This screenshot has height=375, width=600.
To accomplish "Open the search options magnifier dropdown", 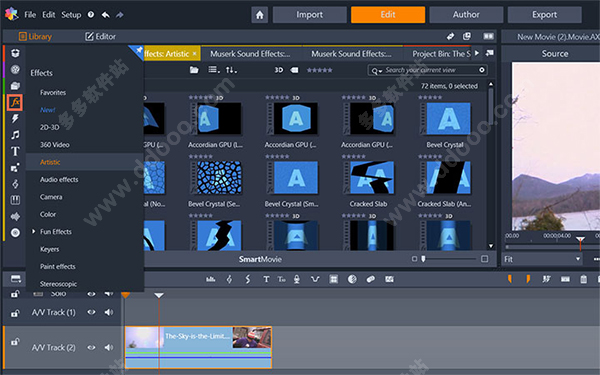I will point(377,70).
